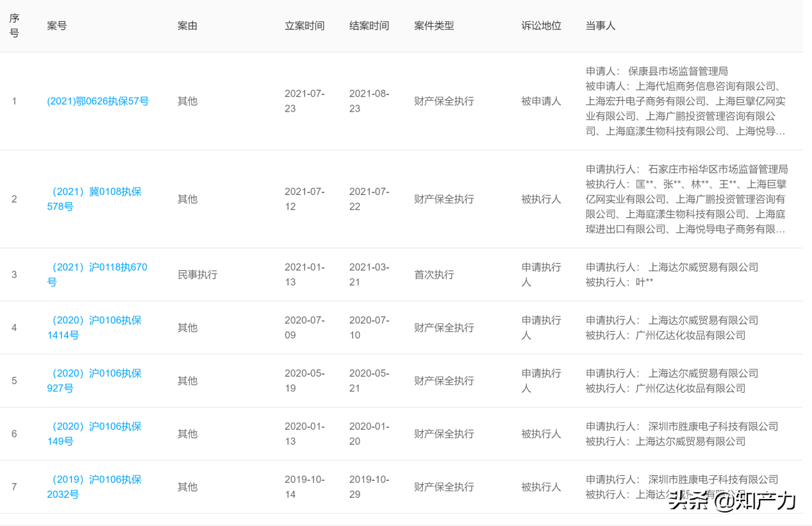Open case link (2021)鄂0626执保57号
The image size is (812, 526).
coord(98,101)
